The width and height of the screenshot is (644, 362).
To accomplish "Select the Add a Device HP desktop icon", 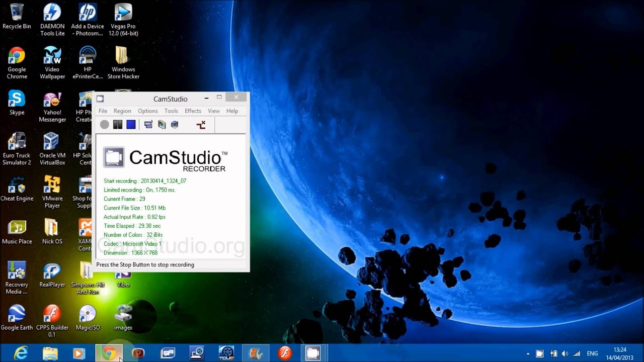I will coord(88,19).
